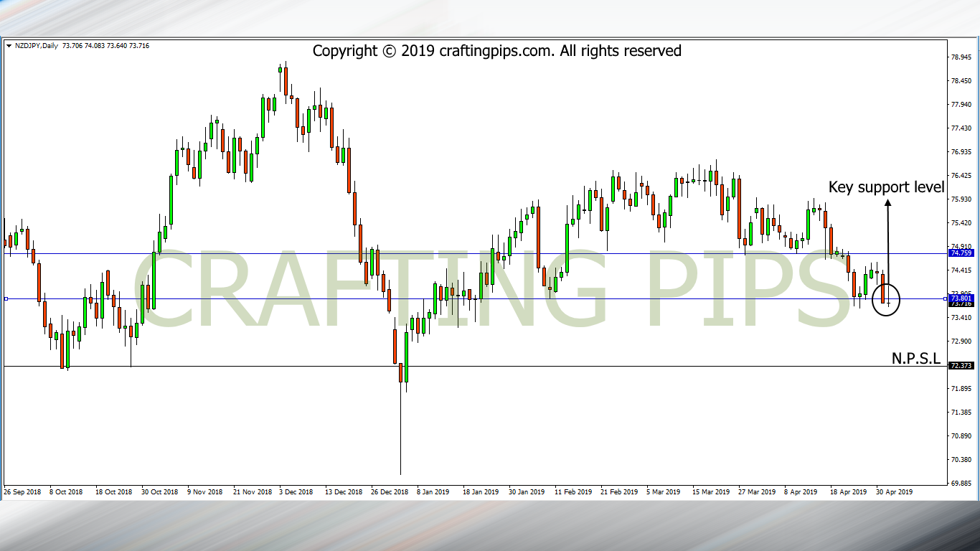The image size is (980, 551).
Task: Click the 30 Oct 2018 date label
Action: (159, 492)
